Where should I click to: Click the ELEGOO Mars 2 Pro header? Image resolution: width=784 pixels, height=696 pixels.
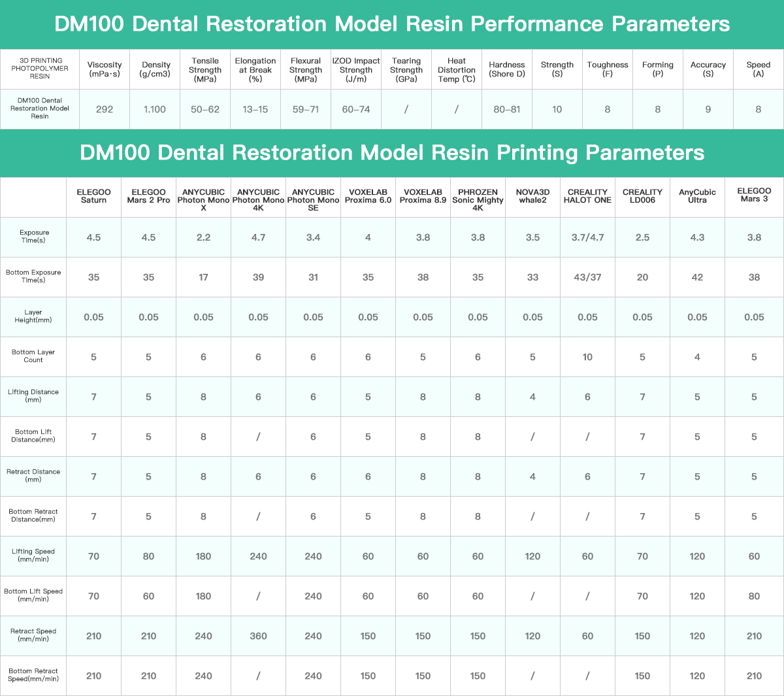point(149,196)
